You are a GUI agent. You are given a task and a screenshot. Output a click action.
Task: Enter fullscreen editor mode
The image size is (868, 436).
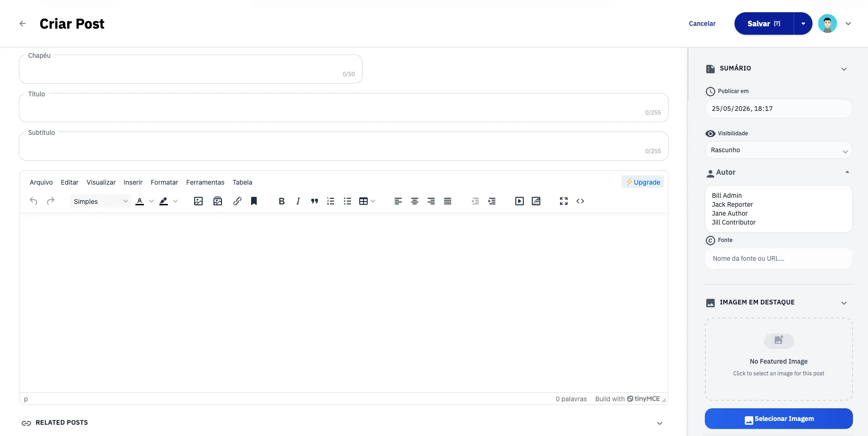(x=564, y=201)
